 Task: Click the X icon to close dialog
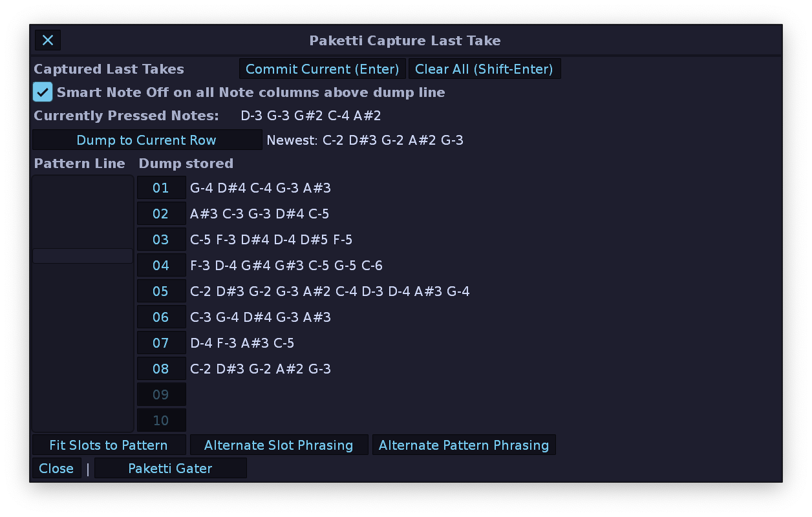(x=48, y=40)
